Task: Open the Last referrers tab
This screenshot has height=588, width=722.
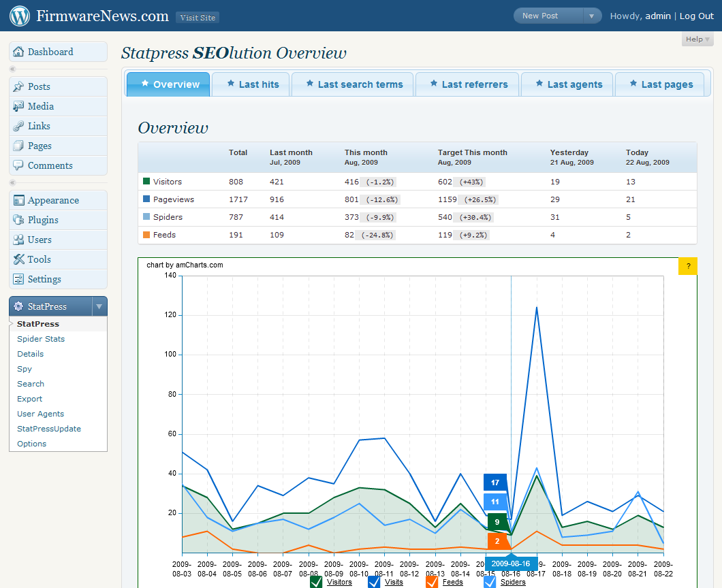Action: (x=467, y=85)
